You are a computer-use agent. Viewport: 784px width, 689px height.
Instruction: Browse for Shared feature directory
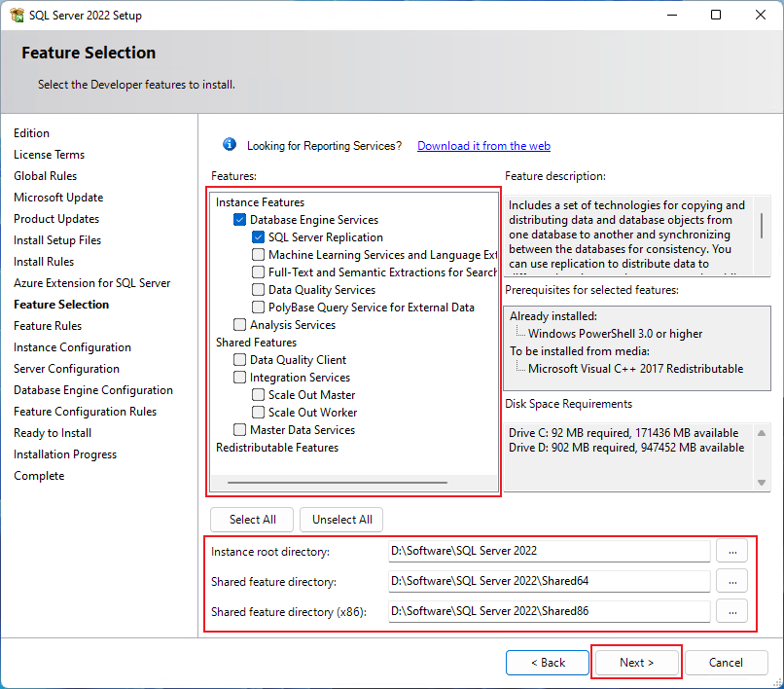coord(732,581)
